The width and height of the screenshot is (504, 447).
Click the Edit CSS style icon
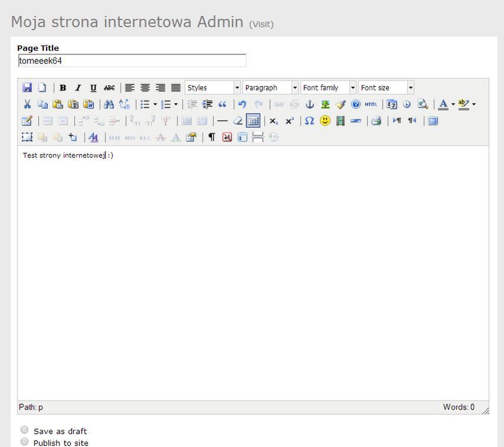click(93, 138)
